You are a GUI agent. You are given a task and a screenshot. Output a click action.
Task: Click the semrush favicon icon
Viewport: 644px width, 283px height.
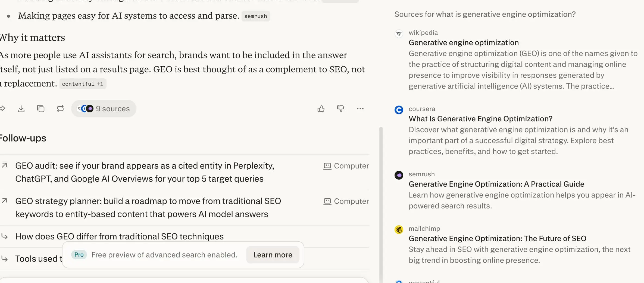point(399,175)
